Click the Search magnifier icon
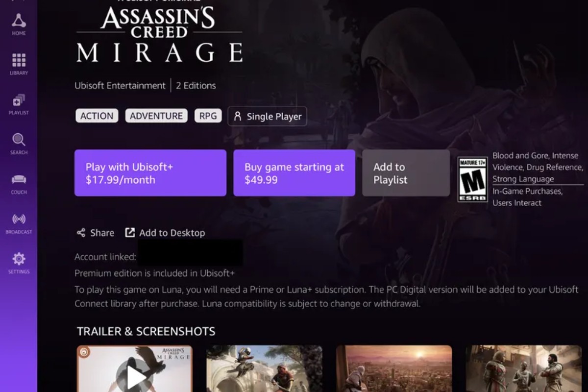The width and height of the screenshot is (588, 392). click(19, 140)
